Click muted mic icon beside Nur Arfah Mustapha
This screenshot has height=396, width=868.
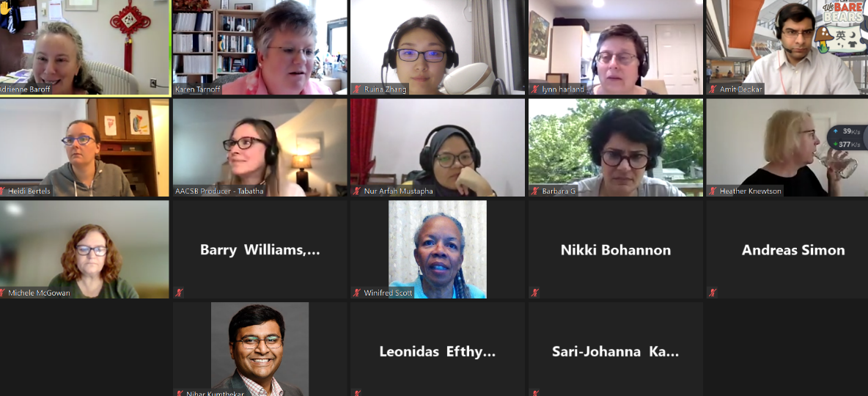(x=358, y=191)
